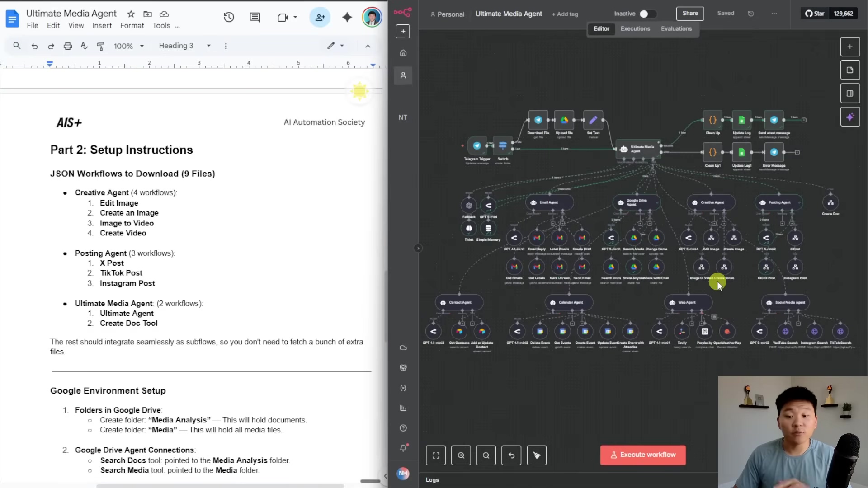868x488 pixels.
Task: Open Gemini sparkle icon in Docs header
Action: [347, 18]
